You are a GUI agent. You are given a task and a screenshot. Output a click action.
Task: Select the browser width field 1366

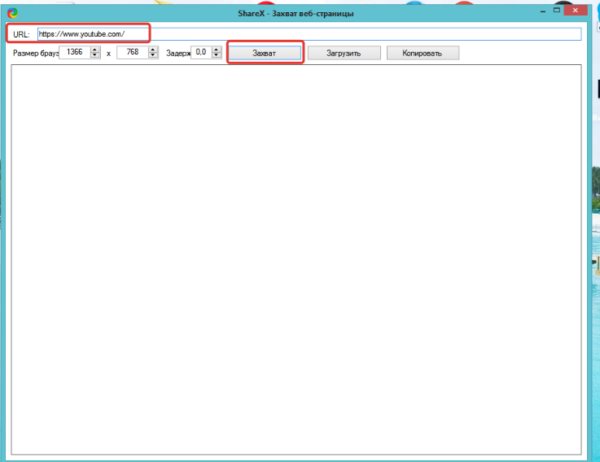(75, 52)
